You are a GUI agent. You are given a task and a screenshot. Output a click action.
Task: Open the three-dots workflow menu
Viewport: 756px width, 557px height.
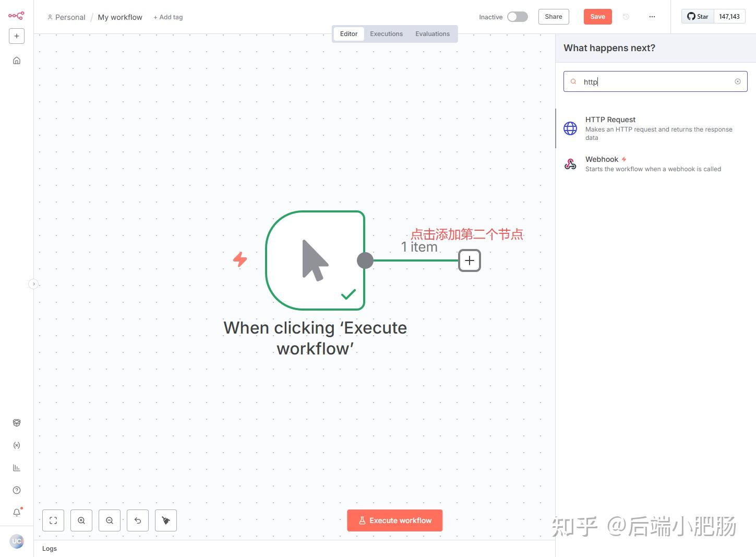coord(652,17)
